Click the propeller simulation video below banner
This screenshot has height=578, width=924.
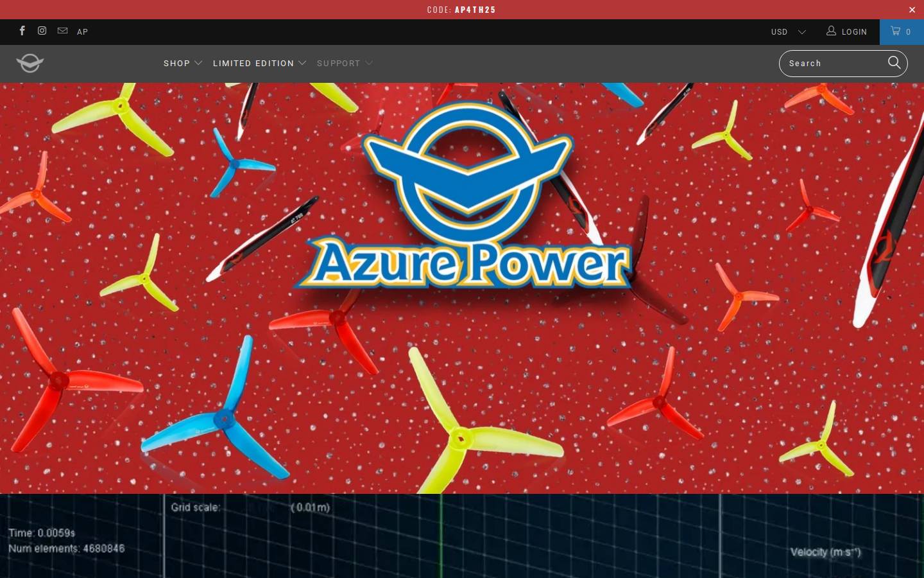click(462, 536)
